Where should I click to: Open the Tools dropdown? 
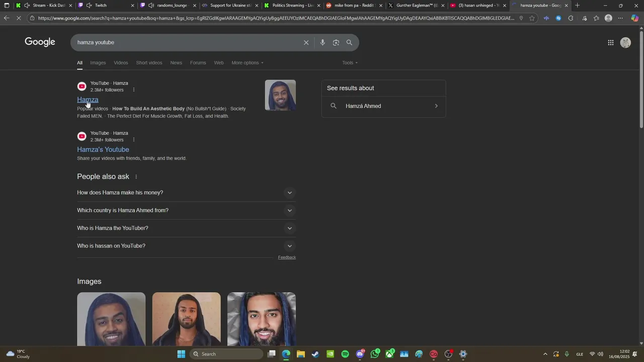[350, 63]
